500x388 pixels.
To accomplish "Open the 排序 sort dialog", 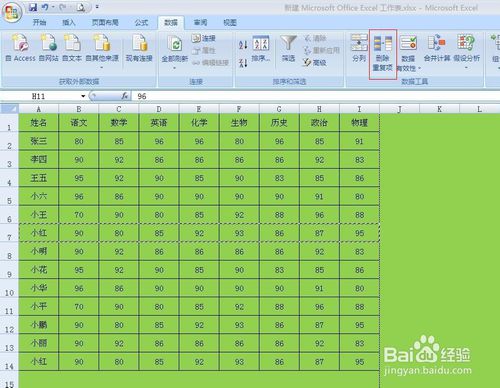I will tap(261, 48).
